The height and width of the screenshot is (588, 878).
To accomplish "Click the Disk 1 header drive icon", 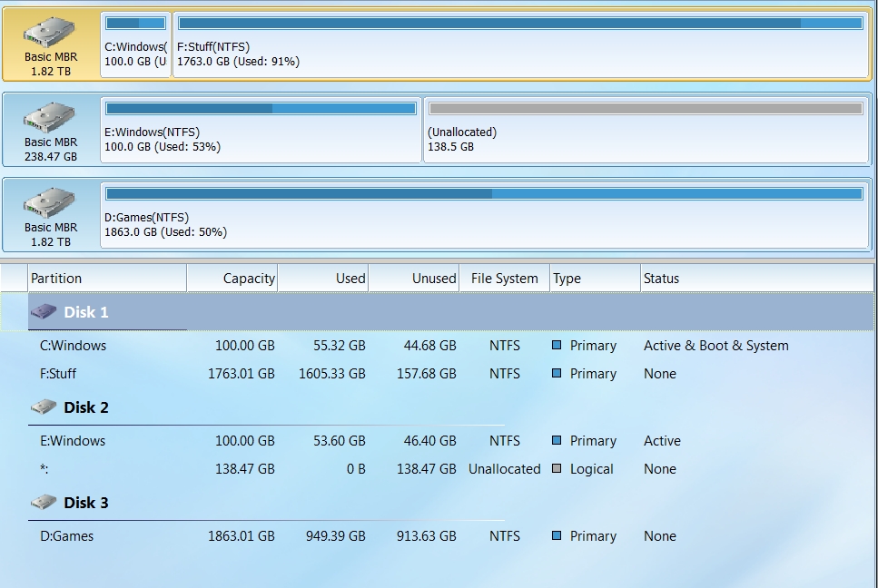I will pyautogui.click(x=44, y=311).
